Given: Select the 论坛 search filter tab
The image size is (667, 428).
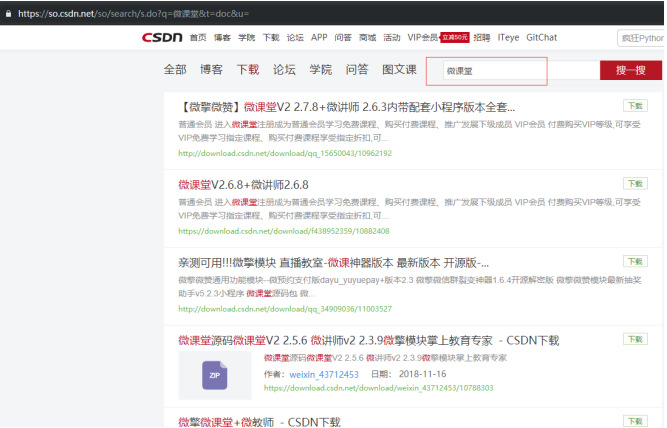Looking at the screenshot, I should 284,69.
